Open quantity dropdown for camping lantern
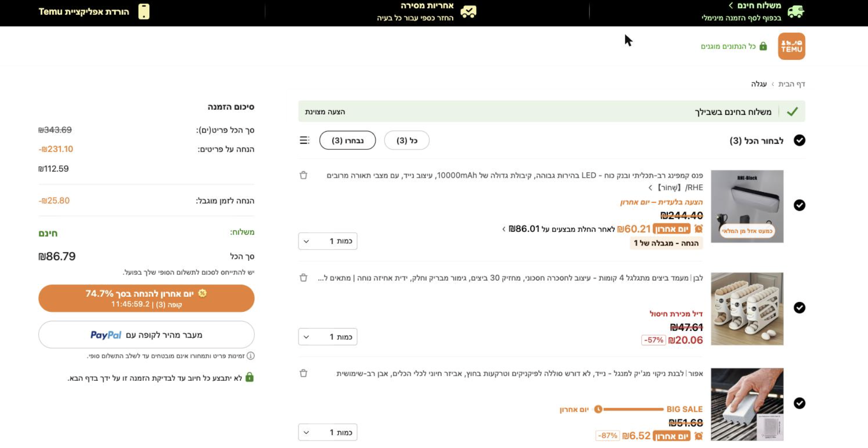Screen dimensions: 868x448 [328, 241]
